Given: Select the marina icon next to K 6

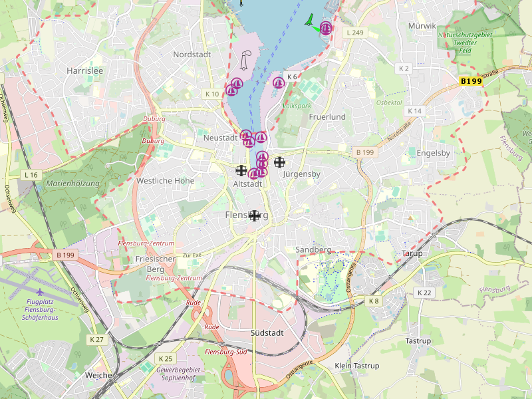Looking at the screenshot, I should [x=279, y=83].
